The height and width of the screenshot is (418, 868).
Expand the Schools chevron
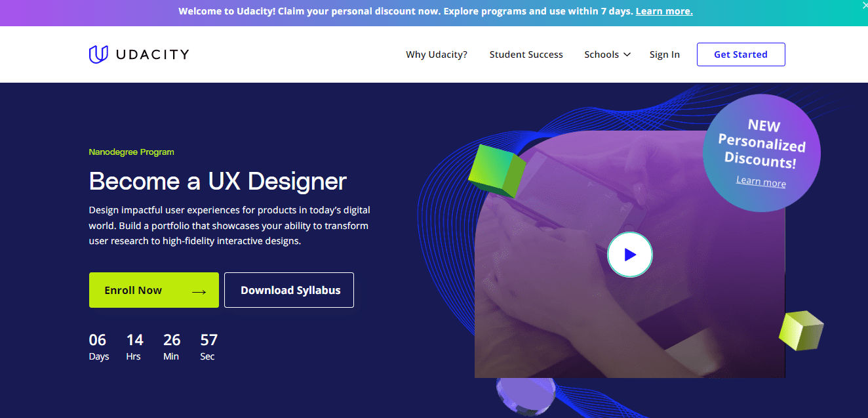(627, 54)
